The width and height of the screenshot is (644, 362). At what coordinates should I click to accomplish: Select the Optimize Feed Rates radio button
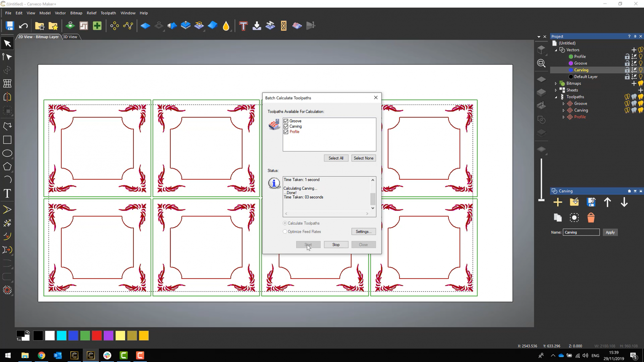click(x=285, y=232)
